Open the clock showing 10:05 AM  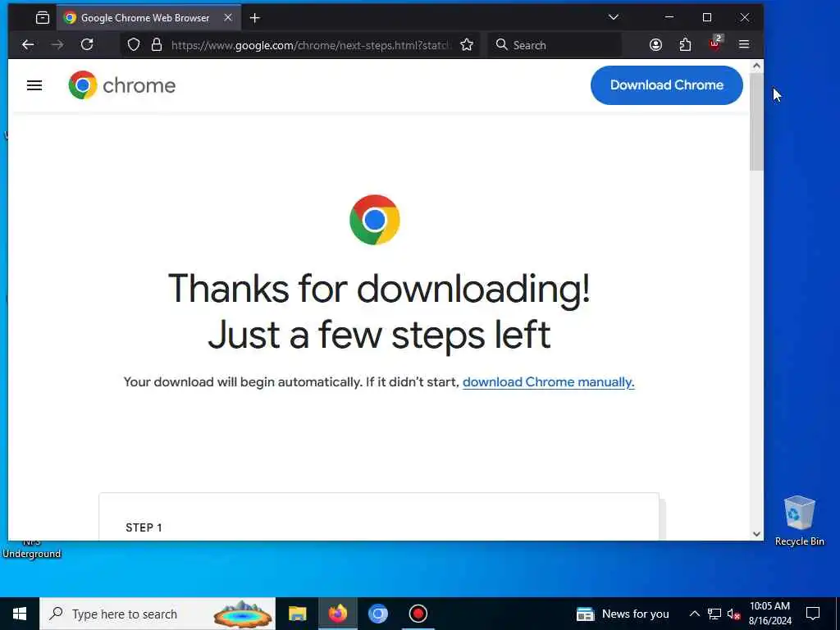pos(769,614)
